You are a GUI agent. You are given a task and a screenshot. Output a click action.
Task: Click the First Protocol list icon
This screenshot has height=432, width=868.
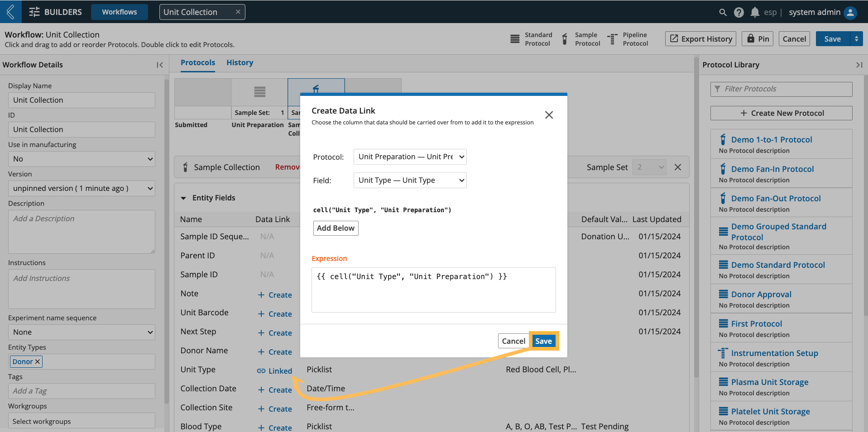[x=723, y=323]
